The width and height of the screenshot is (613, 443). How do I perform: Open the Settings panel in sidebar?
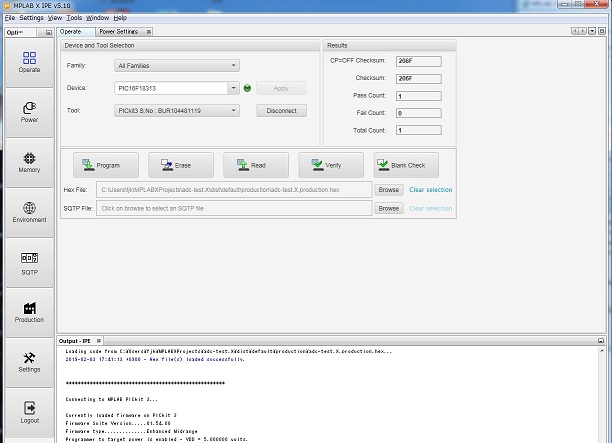pos(29,363)
